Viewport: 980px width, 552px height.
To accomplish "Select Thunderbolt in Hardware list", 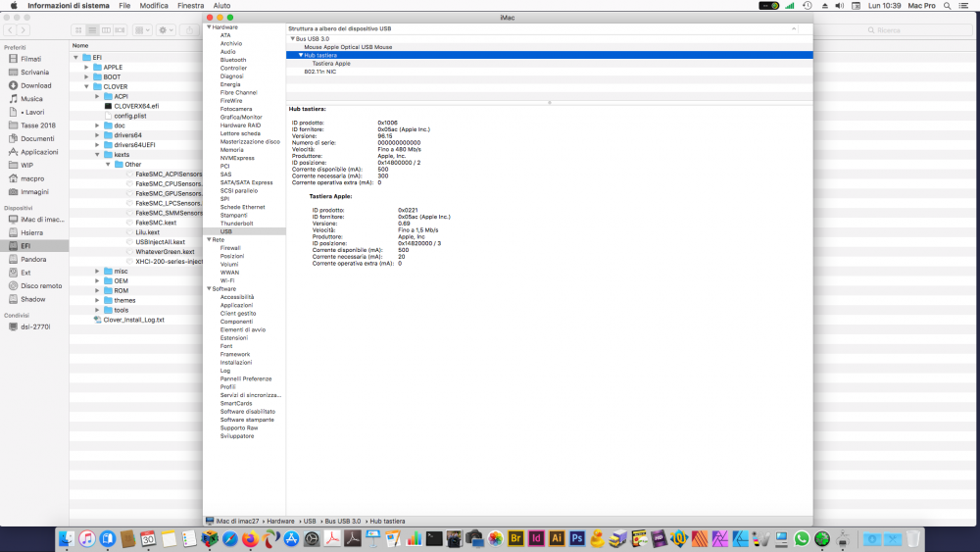I will [236, 224].
